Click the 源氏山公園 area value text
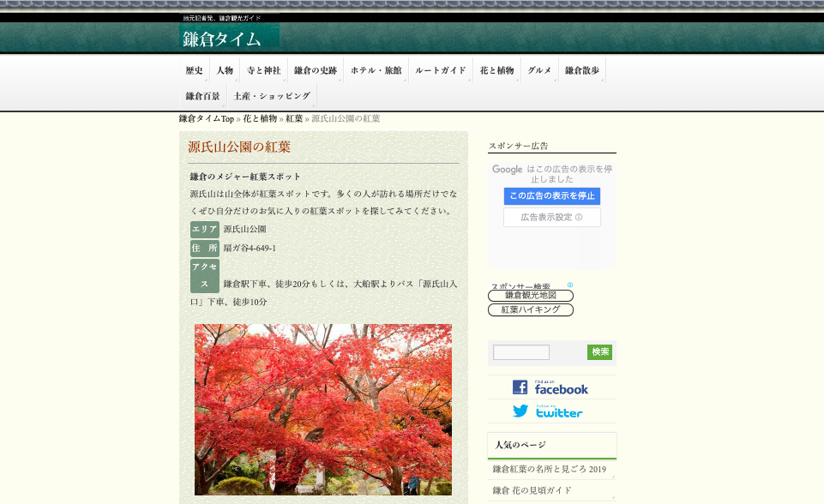 (x=245, y=229)
